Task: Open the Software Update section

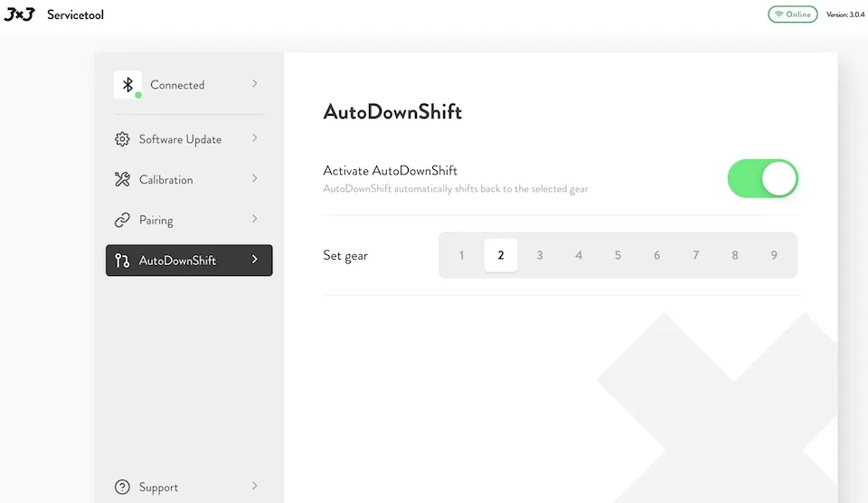Action: (x=189, y=139)
